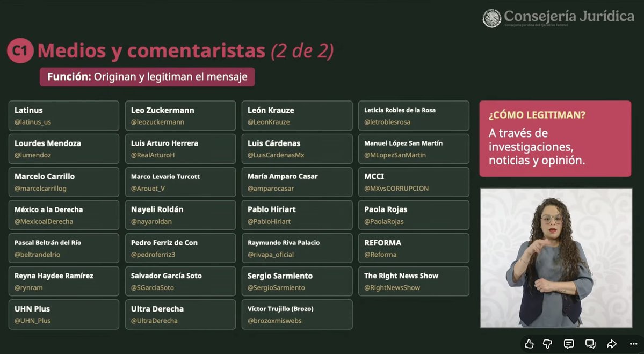Select the Luis Cárdenas card
Viewport: 644px width, 354px height.
pos(297,149)
